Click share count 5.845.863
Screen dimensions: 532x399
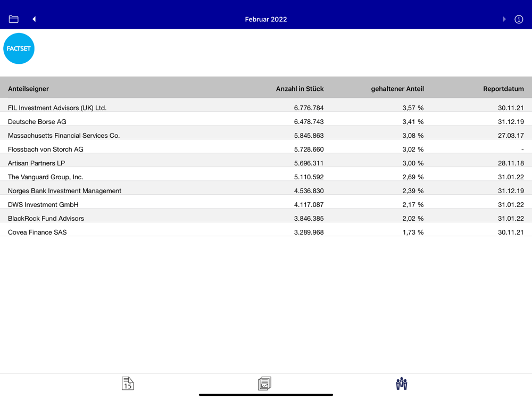click(x=309, y=135)
